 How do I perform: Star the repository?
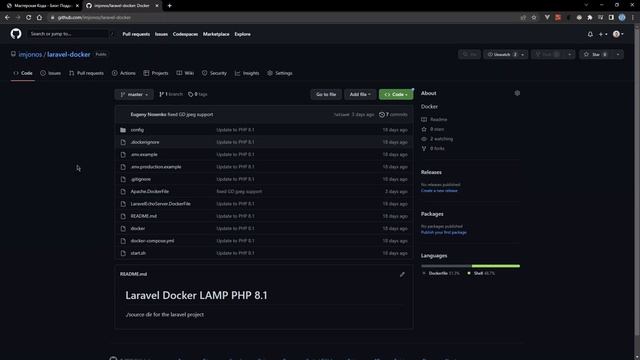(596, 54)
